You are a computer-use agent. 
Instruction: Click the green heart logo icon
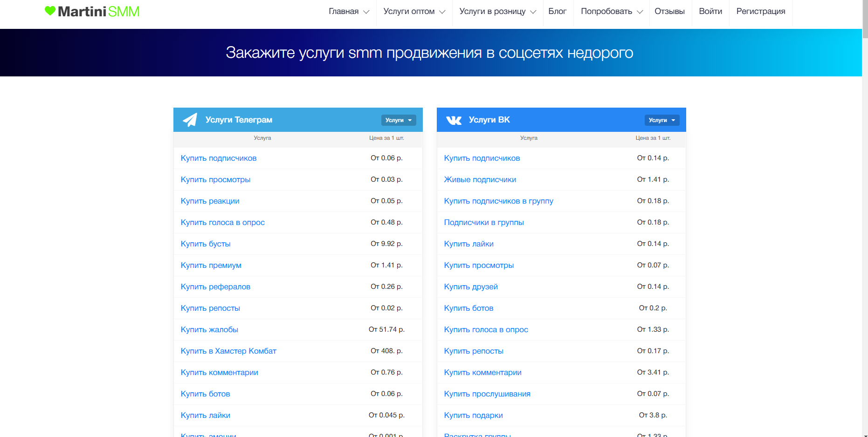50,11
